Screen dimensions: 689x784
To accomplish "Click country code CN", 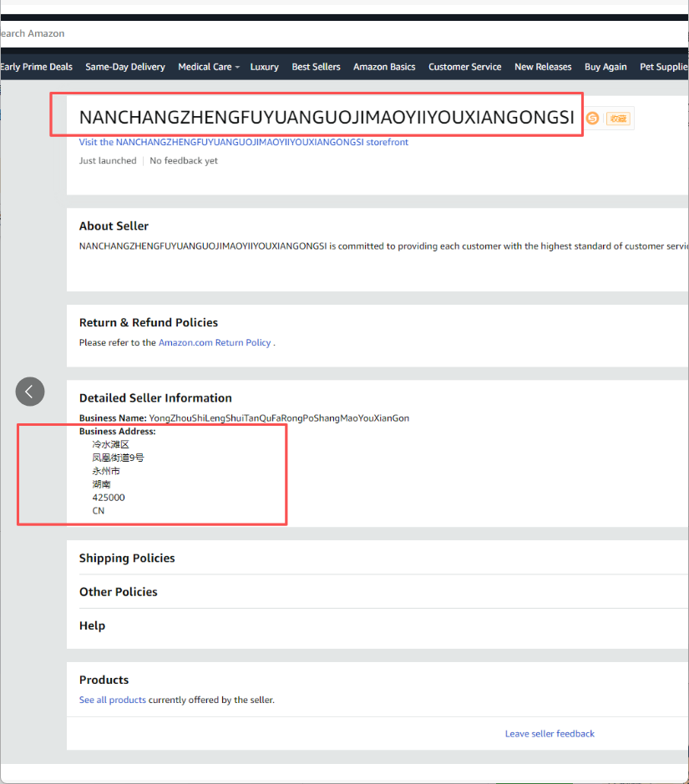I will 99,510.
